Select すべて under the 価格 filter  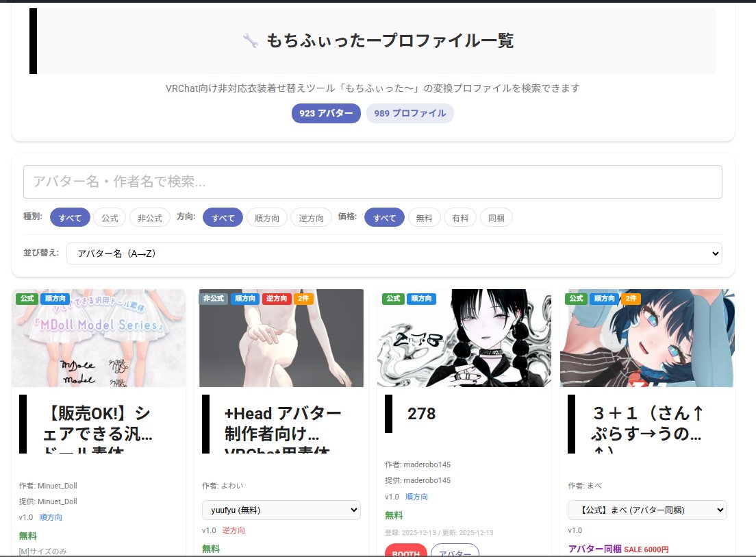[384, 217]
